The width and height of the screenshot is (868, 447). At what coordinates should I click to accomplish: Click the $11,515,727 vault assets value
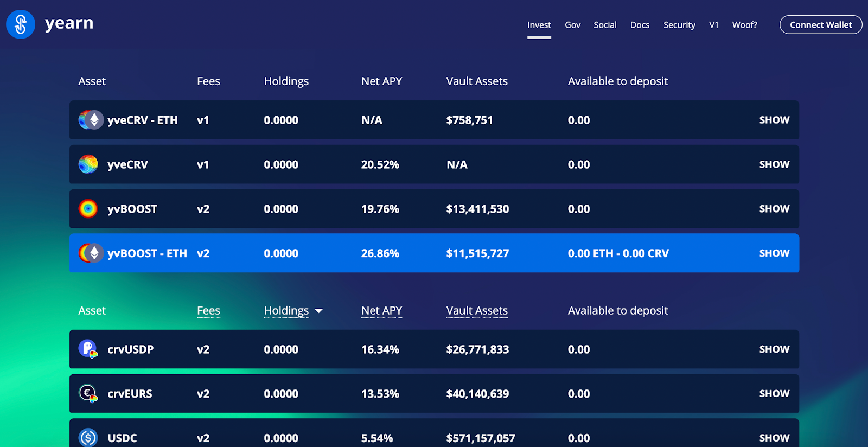(477, 253)
